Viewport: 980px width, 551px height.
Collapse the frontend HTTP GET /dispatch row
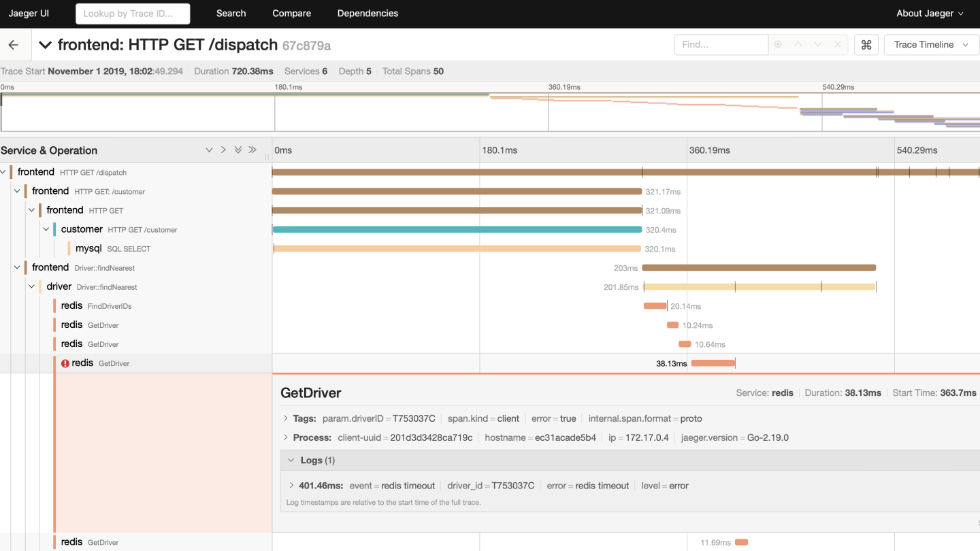point(3,172)
